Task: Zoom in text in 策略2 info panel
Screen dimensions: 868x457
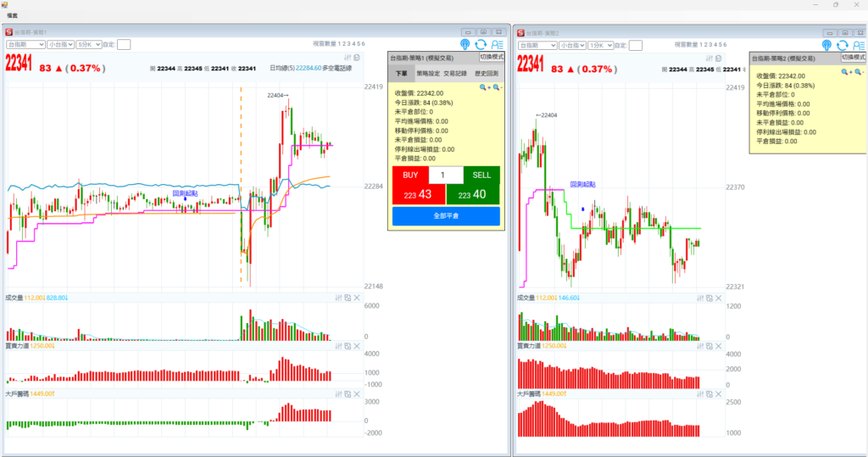Action: pos(846,72)
